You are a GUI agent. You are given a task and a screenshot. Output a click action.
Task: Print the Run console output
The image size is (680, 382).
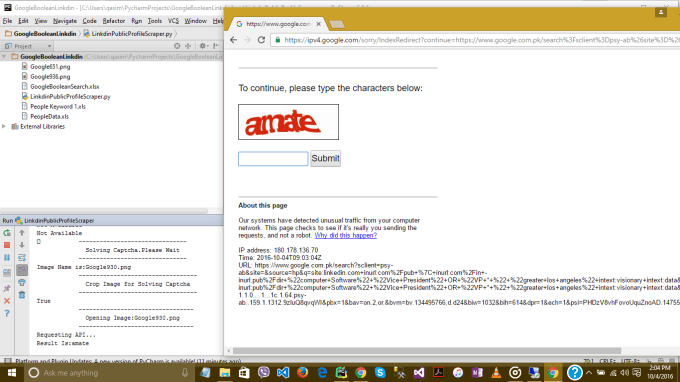[x=22, y=283]
